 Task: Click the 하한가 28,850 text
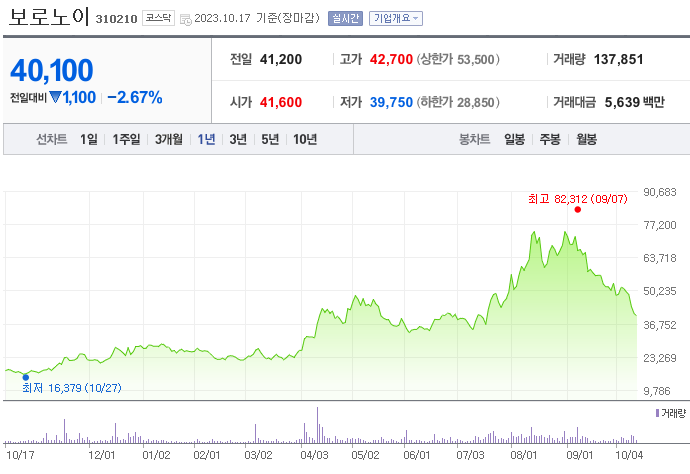[458, 102]
